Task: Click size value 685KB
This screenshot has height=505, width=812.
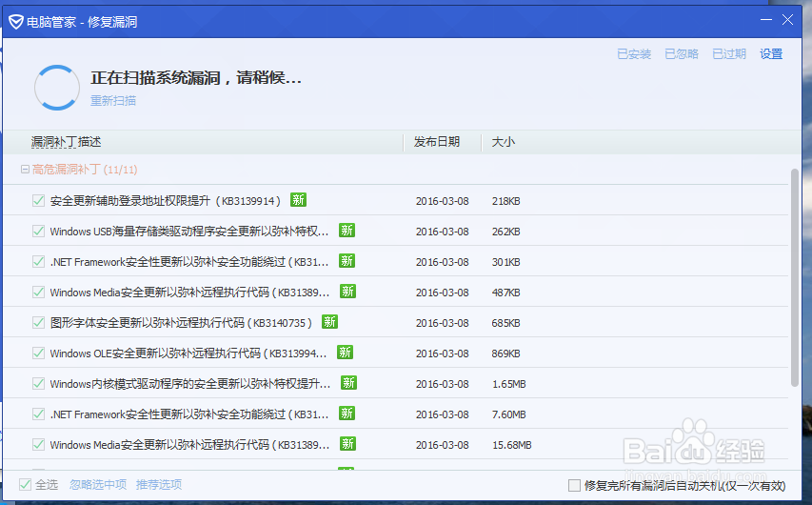Action: click(505, 323)
